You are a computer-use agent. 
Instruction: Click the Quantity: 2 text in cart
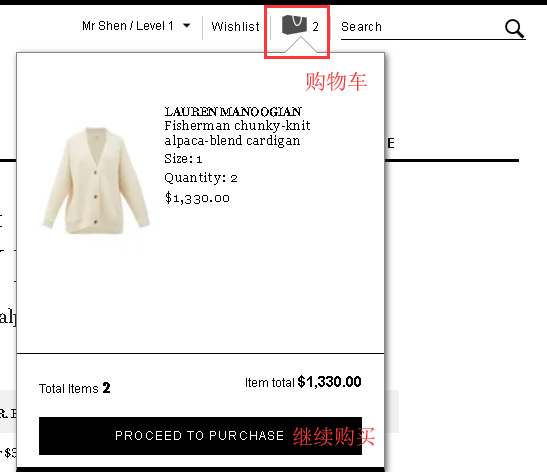point(201,178)
